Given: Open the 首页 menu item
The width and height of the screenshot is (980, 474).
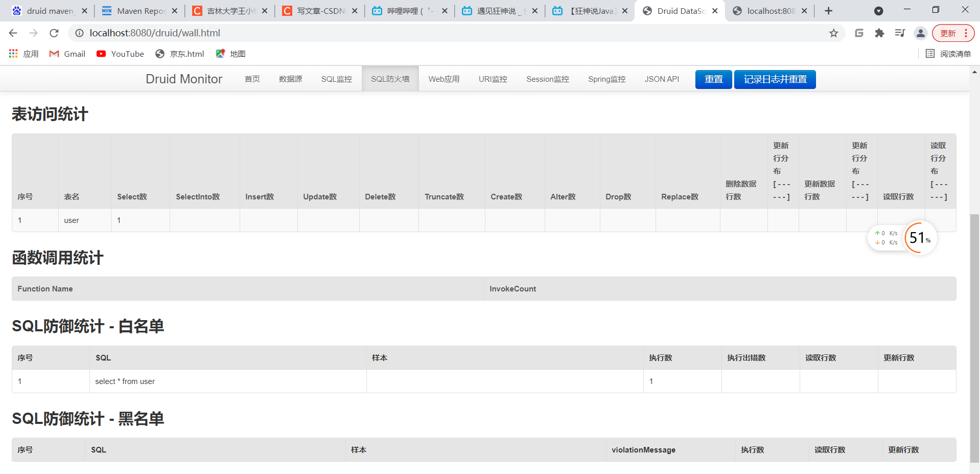Looking at the screenshot, I should pyautogui.click(x=252, y=79).
